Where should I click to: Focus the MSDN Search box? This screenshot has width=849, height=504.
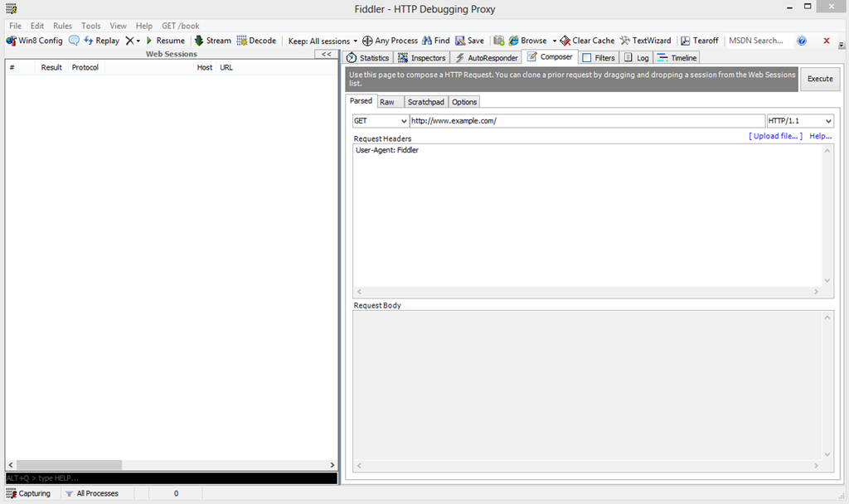pos(759,41)
